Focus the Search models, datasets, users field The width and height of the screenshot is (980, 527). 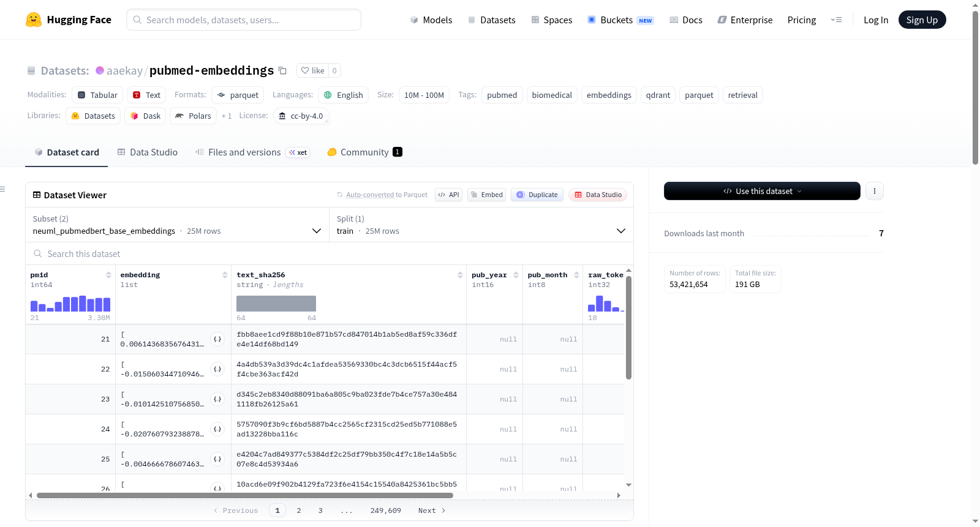[x=244, y=20]
